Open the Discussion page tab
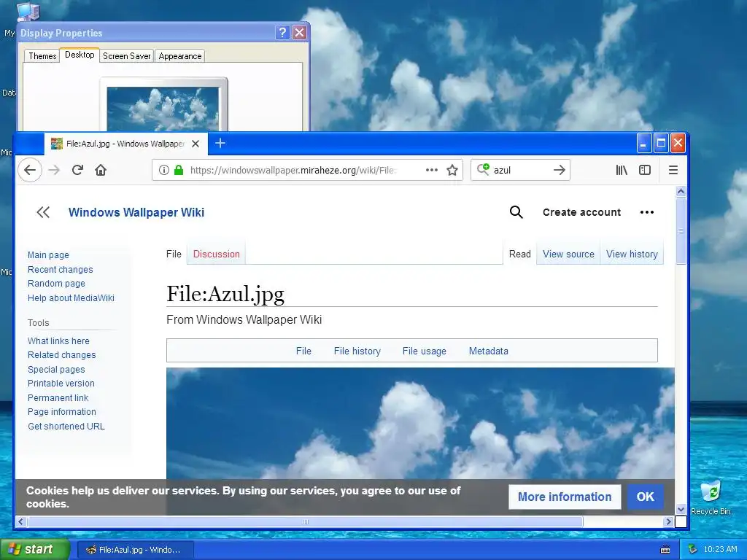 coord(216,254)
